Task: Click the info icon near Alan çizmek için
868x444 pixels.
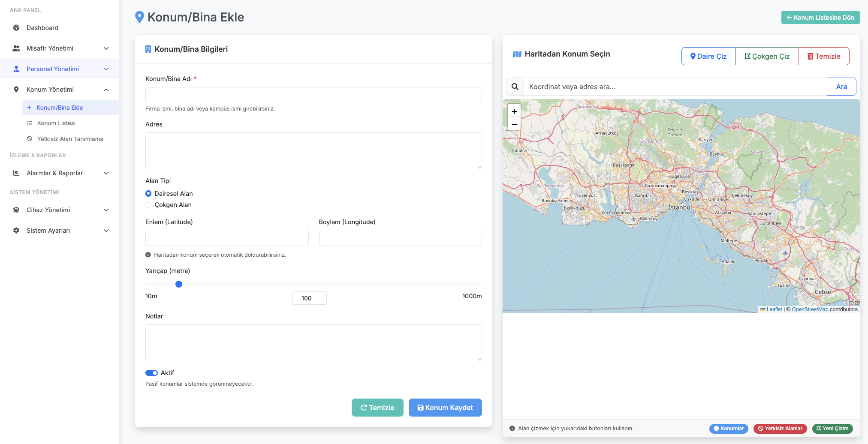Action: coord(512,428)
